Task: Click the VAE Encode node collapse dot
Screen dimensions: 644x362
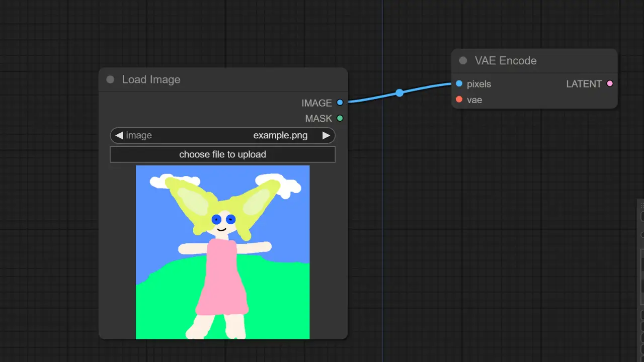Action: [463, 61]
